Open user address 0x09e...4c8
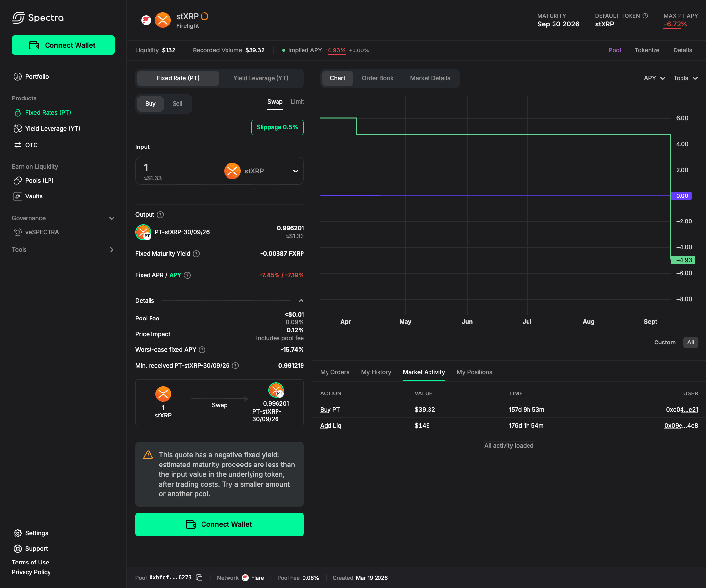 681,426
